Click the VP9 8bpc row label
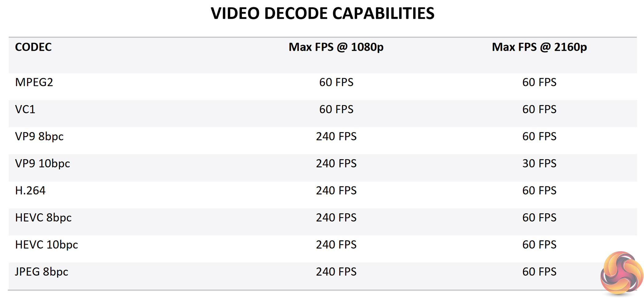Screen dimensions: 644x298 pos(39,136)
